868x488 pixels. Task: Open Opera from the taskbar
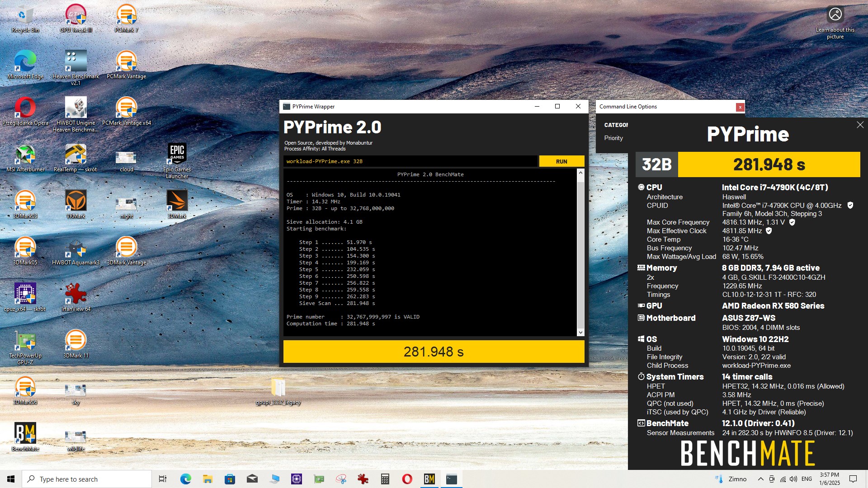click(x=407, y=479)
